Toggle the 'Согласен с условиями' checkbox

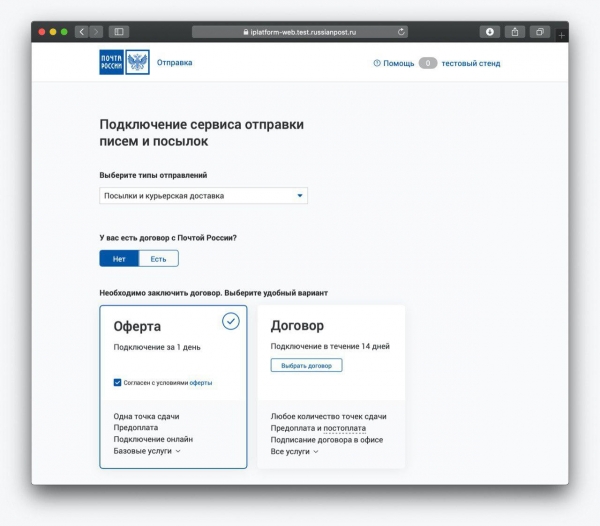[x=118, y=382]
